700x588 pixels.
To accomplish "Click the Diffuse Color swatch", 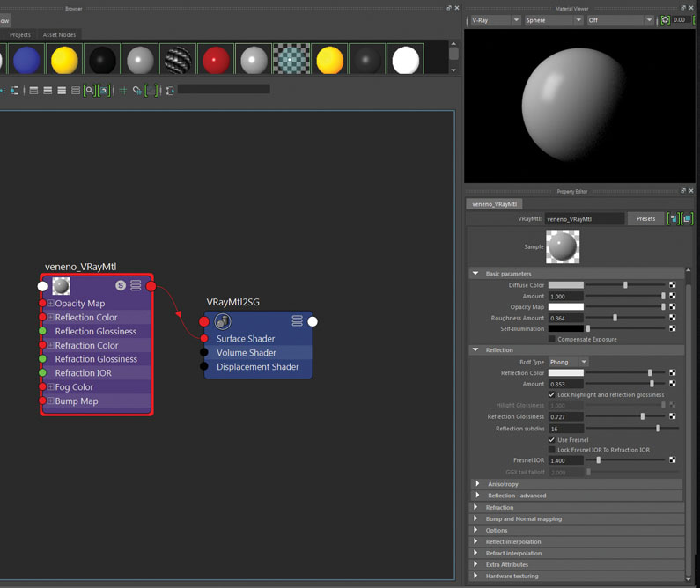I will (565, 284).
